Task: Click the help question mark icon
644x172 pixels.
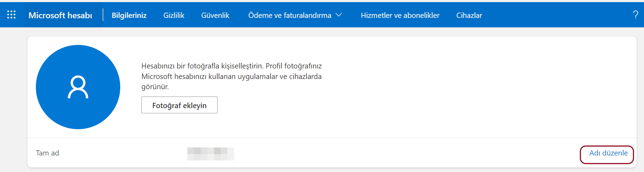Action: click(x=635, y=15)
